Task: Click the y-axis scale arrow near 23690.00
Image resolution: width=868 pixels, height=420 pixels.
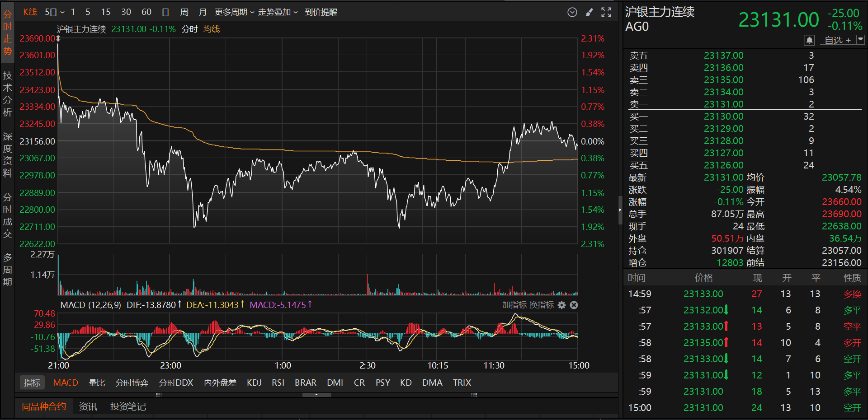Action: click(58, 39)
